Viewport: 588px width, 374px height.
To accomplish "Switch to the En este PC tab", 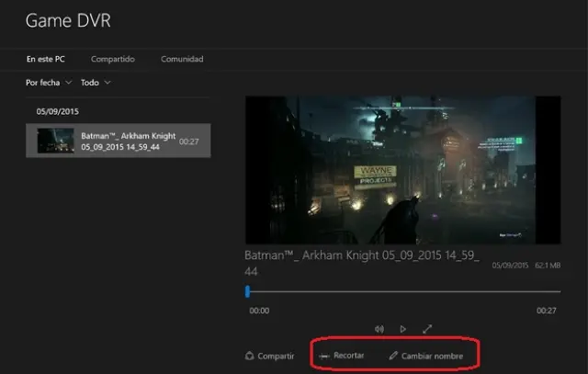I will click(46, 60).
